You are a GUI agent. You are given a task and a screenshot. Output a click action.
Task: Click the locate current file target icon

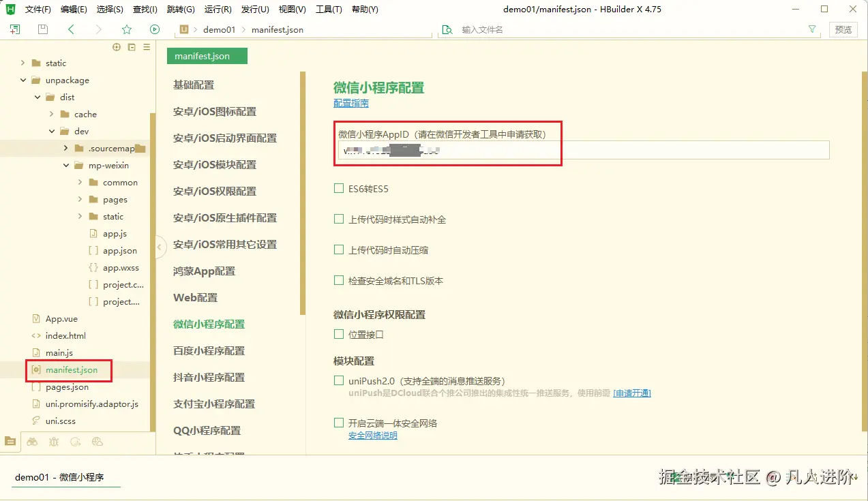tap(117, 47)
